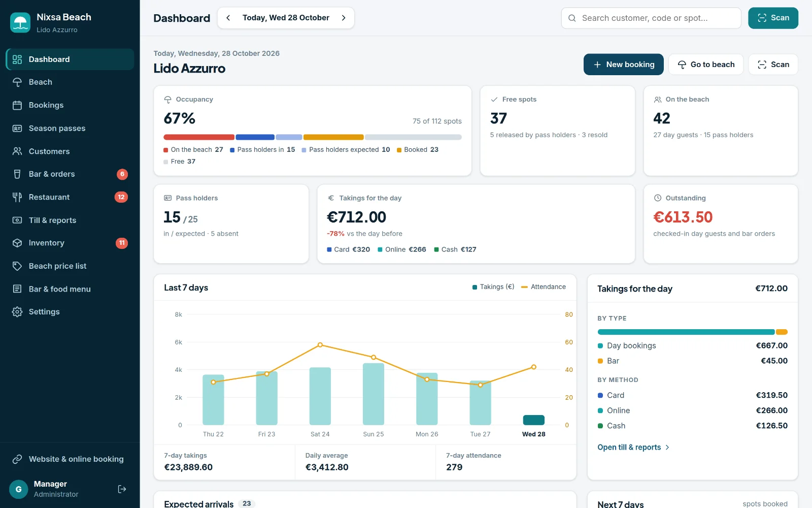Screen dimensions: 812x508
Task: Click the Season passes card icon in sidebar
Action: tap(17, 128)
